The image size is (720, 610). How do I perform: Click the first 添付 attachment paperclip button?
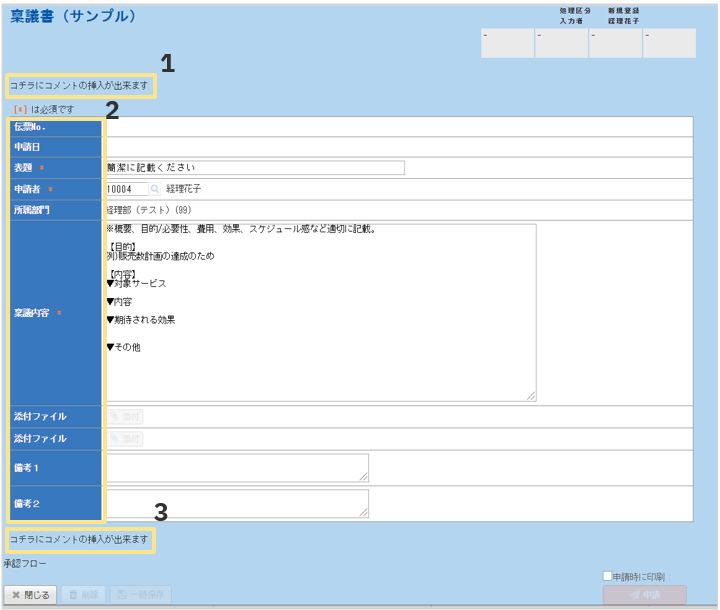(125, 417)
